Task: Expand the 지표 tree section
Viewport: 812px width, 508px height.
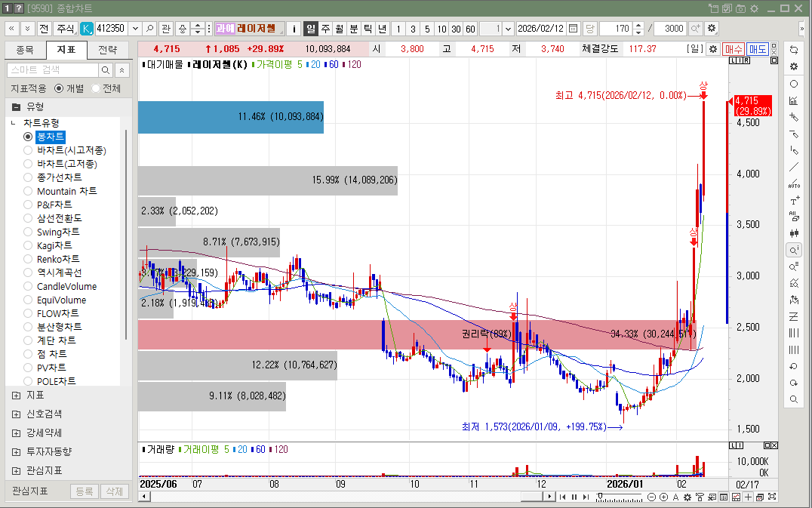Action: [x=16, y=395]
